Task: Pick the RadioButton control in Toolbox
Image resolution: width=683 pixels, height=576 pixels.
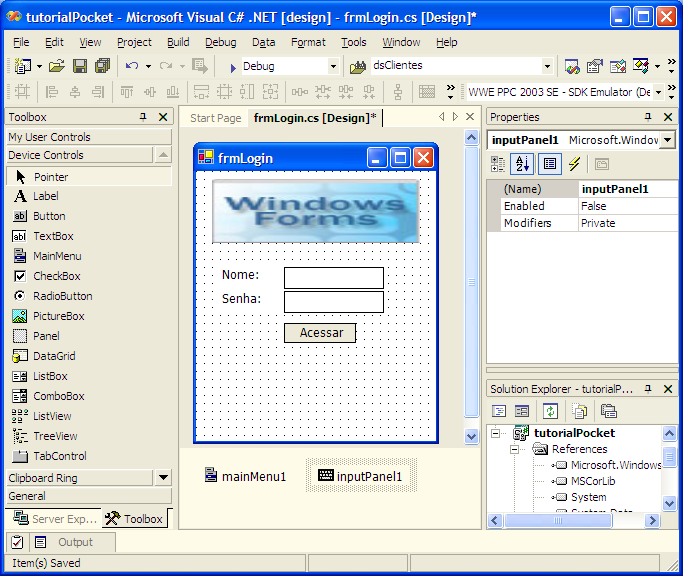Action: tap(62, 296)
